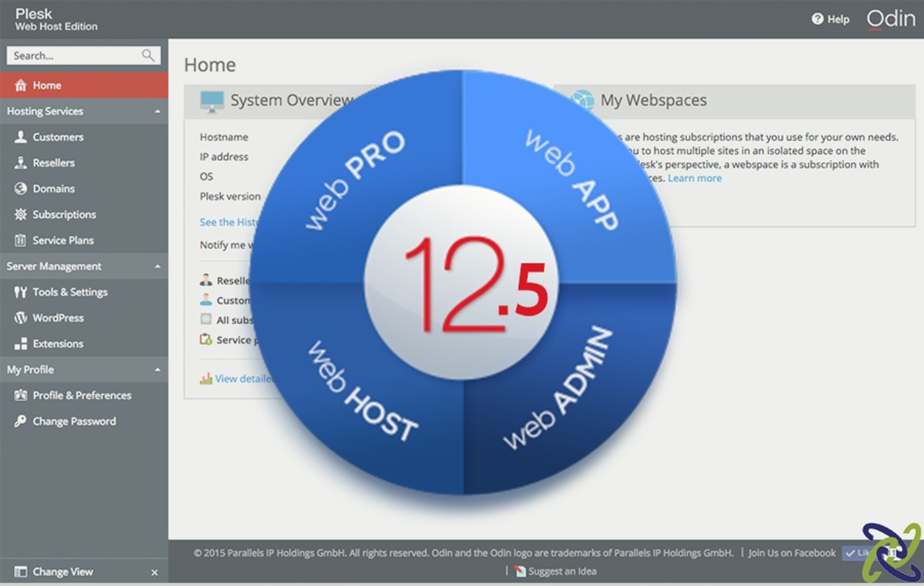The image size is (924, 586).
Task: Select Service Plans in sidebar
Action: 84,240
